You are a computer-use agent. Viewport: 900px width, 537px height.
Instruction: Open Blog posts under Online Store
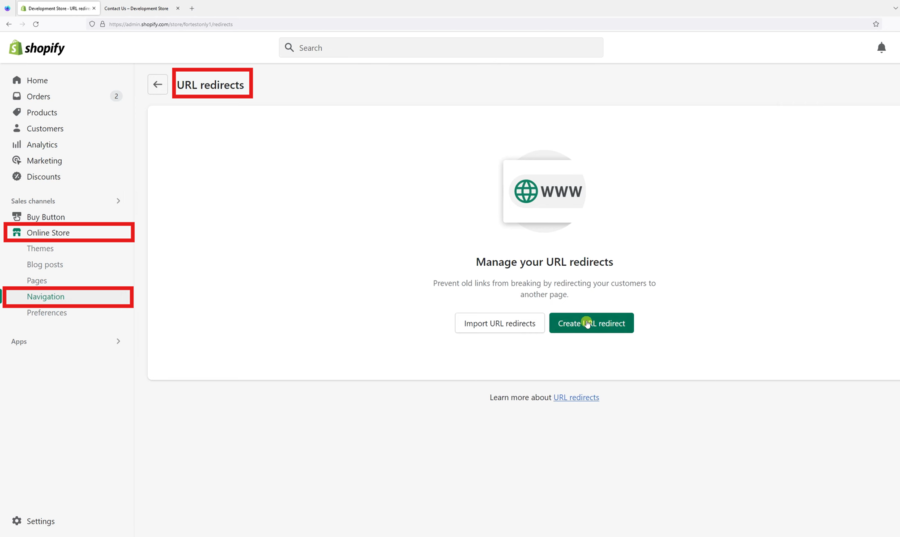coord(45,264)
